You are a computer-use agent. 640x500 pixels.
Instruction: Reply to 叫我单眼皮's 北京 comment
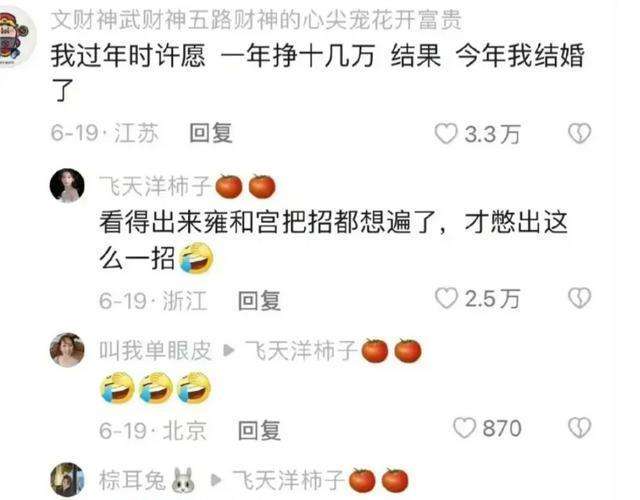[x=259, y=431]
